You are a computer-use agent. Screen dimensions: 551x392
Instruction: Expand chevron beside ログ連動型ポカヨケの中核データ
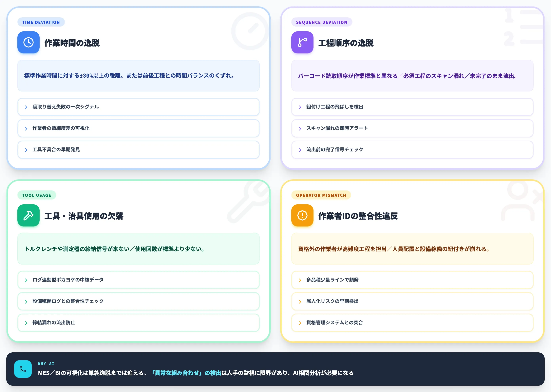coord(26,280)
